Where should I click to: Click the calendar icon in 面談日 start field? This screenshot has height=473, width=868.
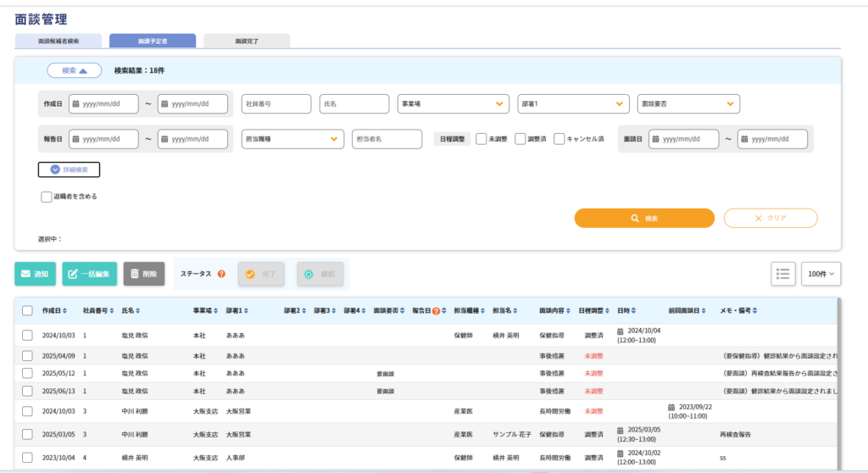(x=656, y=139)
